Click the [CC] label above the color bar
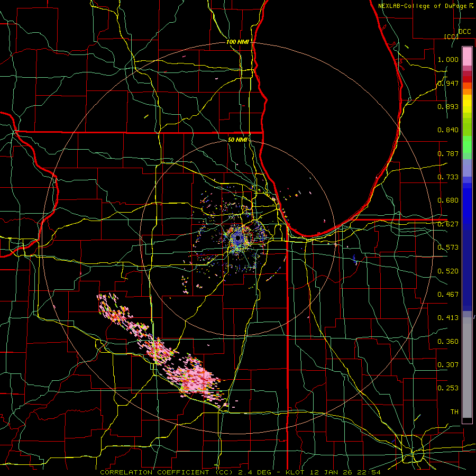 pos(451,36)
